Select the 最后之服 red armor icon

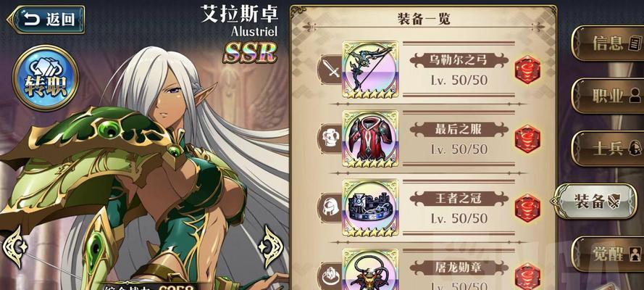click(x=370, y=138)
